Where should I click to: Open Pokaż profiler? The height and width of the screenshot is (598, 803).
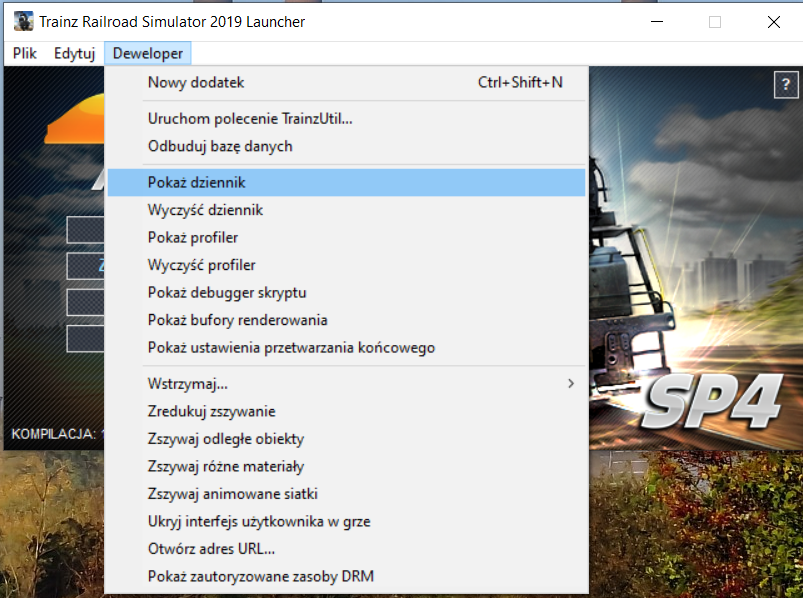click(x=193, y=238)
